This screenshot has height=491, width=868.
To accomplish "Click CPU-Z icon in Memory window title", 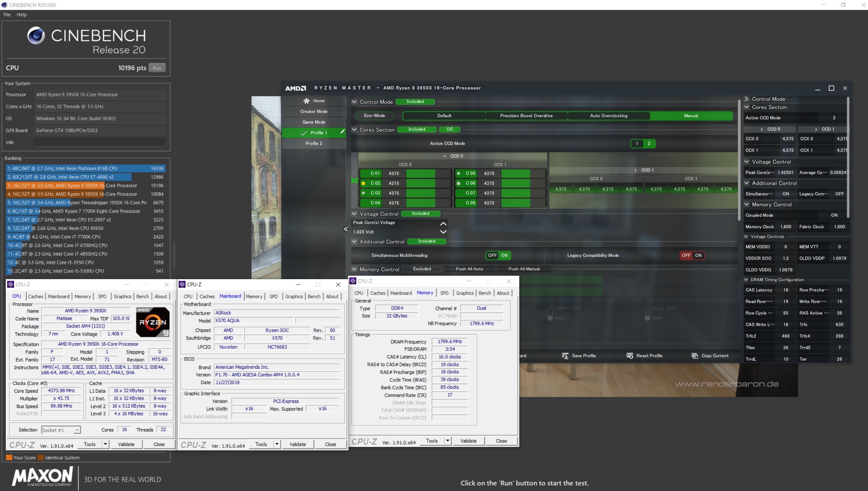I will point(353,281).
